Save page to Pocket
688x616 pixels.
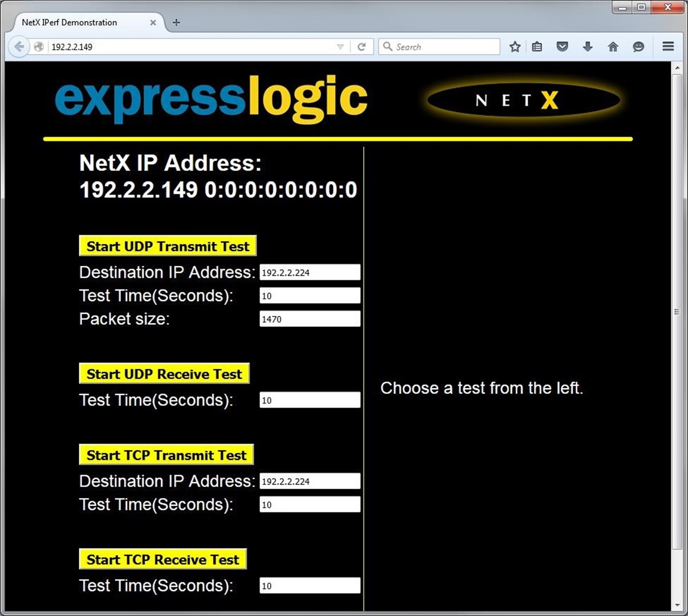(563, 46)
